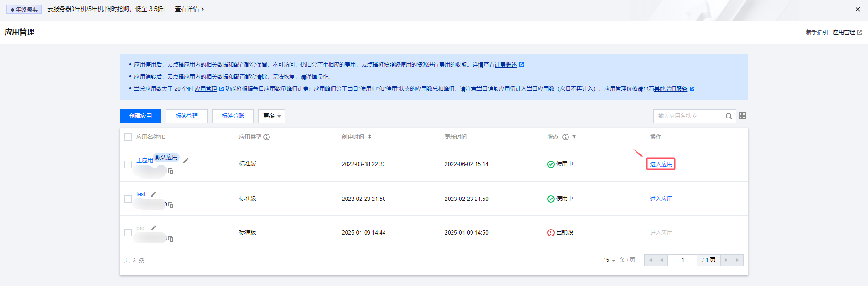Open 标签分账 tag billing
The width and height of the screenshot is (868, 286).
tap(233, 116)
